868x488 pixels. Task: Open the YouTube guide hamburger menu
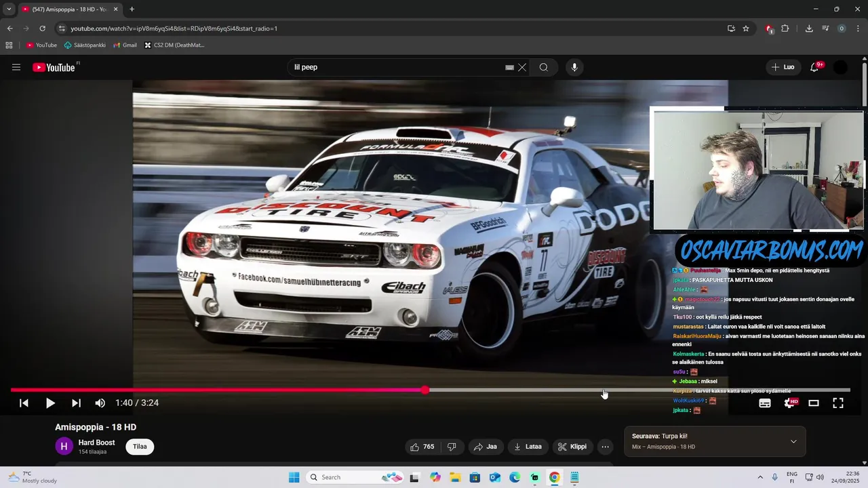(x=16, y=67)
